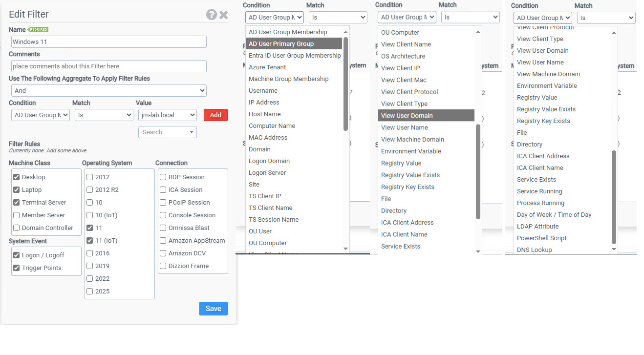Open the jm-lab.local Value dropdown
The image size is (644, 355).
[167, 115]
